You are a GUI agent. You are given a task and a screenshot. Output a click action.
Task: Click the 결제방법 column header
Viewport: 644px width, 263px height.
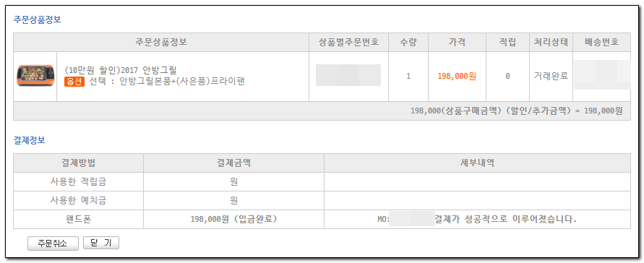(78, 163)
